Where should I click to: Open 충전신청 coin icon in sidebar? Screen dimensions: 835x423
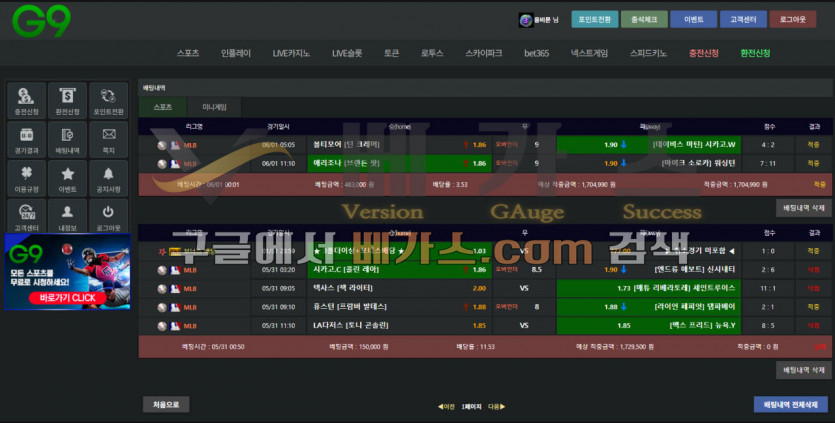pyautogui.click(x=26, y=100)
